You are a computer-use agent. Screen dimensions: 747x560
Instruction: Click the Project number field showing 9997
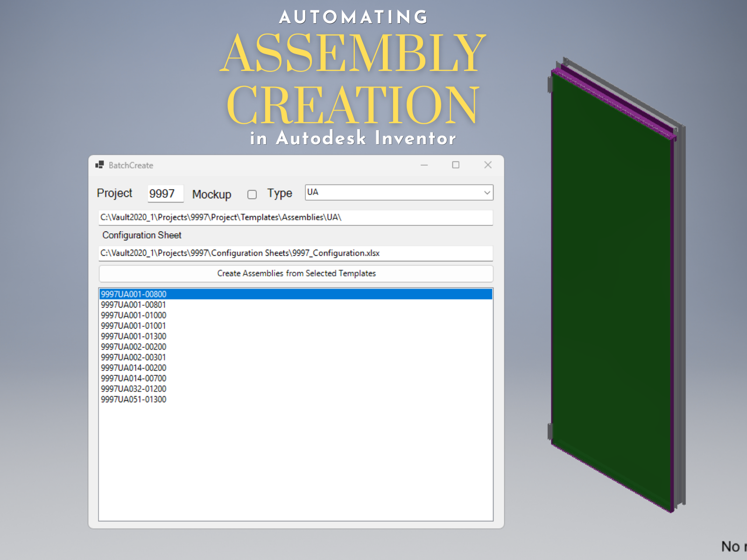click(x=165, y=193)
